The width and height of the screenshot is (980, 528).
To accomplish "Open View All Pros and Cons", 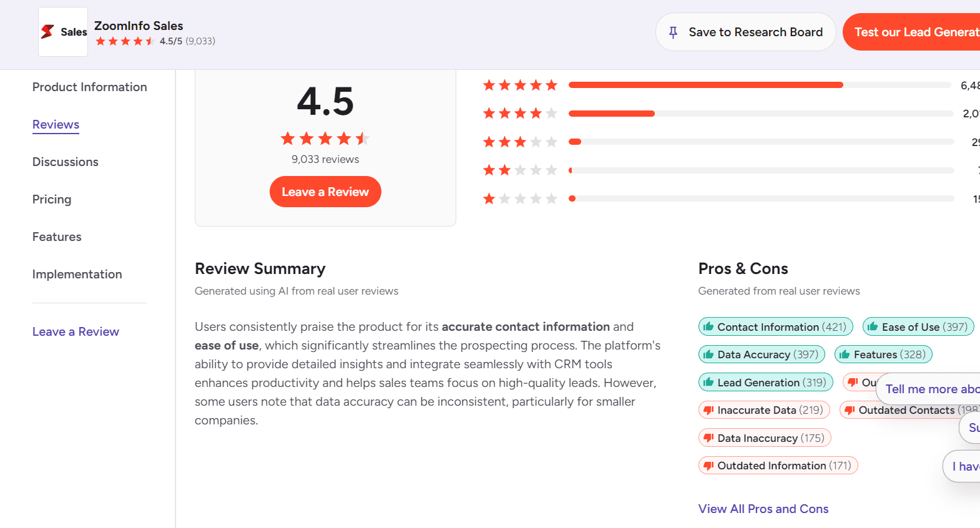I will (763, 509).
